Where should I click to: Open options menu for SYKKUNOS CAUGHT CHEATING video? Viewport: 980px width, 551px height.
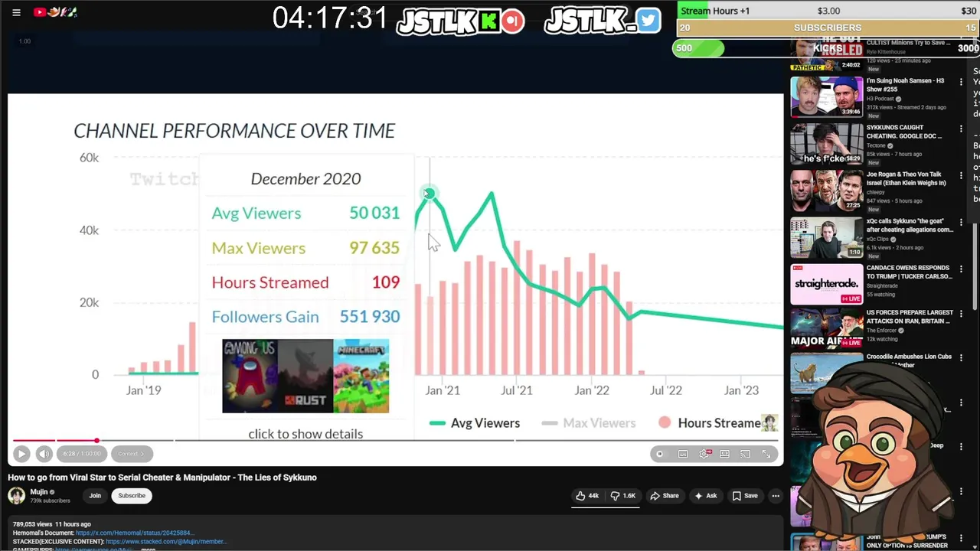(961, 129)
